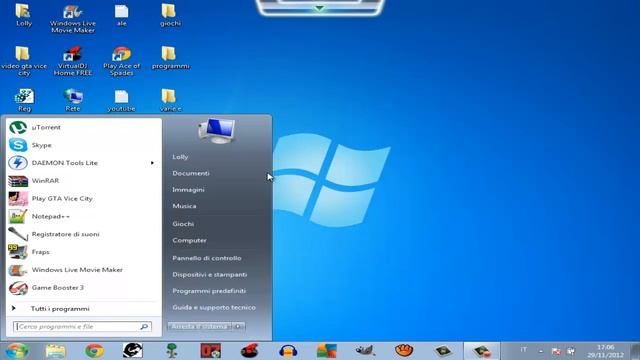This screenshot has width=640, height=360.
Task: Open the GIMP taskbar icon
Action: coord(365,351)
